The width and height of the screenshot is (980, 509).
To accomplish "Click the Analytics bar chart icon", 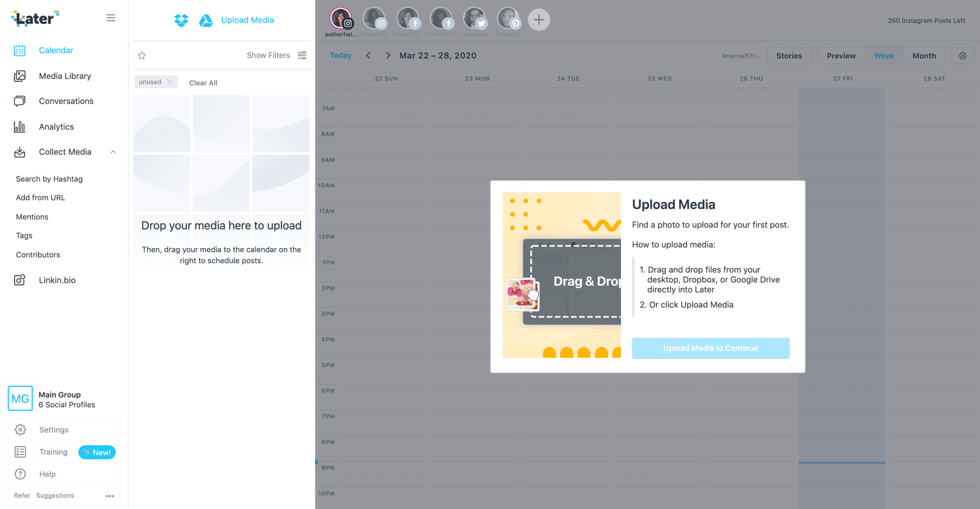I will [20, 127].
